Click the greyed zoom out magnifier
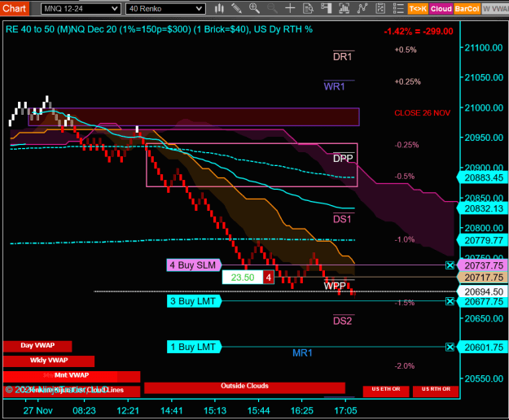This screenshot has width=509, height=420. pyautogui.click(x=272, y=8)
